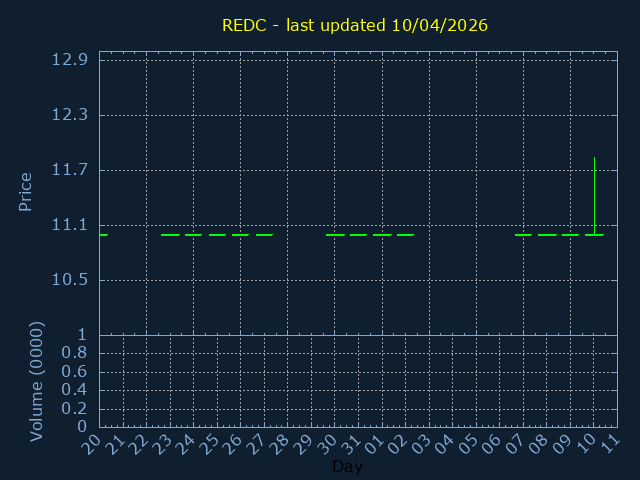Click the vertical Price axis title
Viewport: 640px width, 480px height.
click(x=25, y=192)
